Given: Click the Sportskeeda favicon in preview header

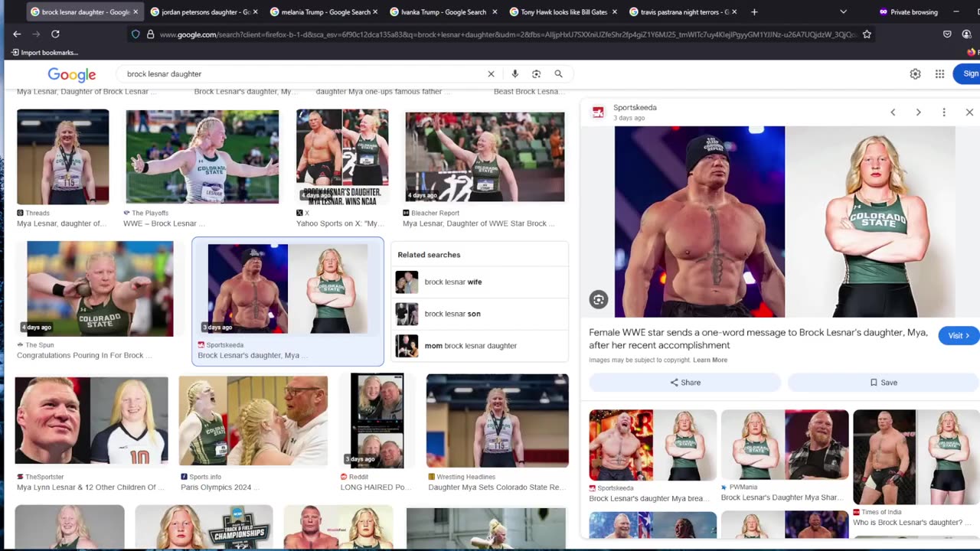Looking at the screenshot, I should coord(598,112).
